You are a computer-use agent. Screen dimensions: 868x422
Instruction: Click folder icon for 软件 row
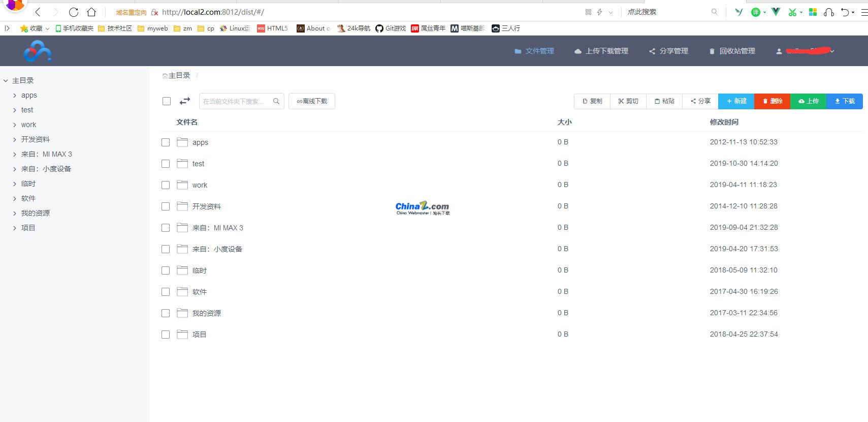(x=182, y=292)
